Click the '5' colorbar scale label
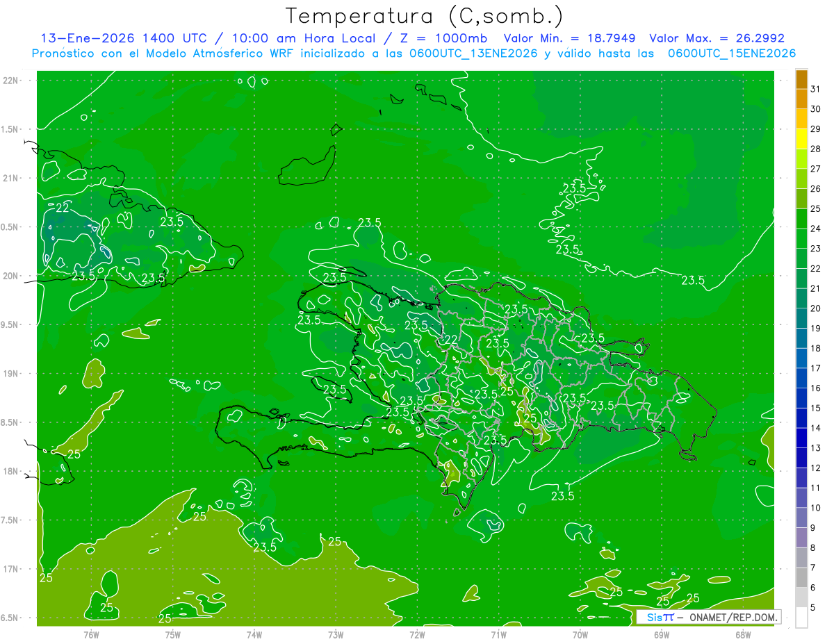This screenshot has height=644, width=834. [x=813, y=608]
